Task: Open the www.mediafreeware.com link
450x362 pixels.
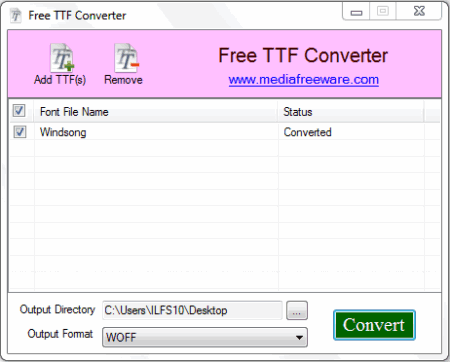Action: [x=304, y=80]
